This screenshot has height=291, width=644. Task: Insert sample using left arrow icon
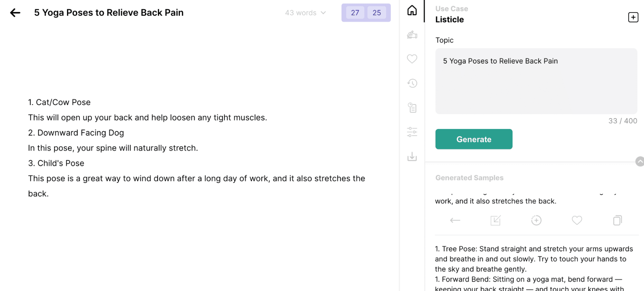455,220
